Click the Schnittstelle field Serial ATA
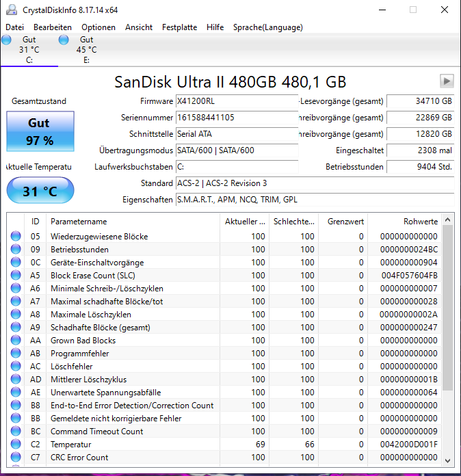The image size is (461, 476). 237,134
